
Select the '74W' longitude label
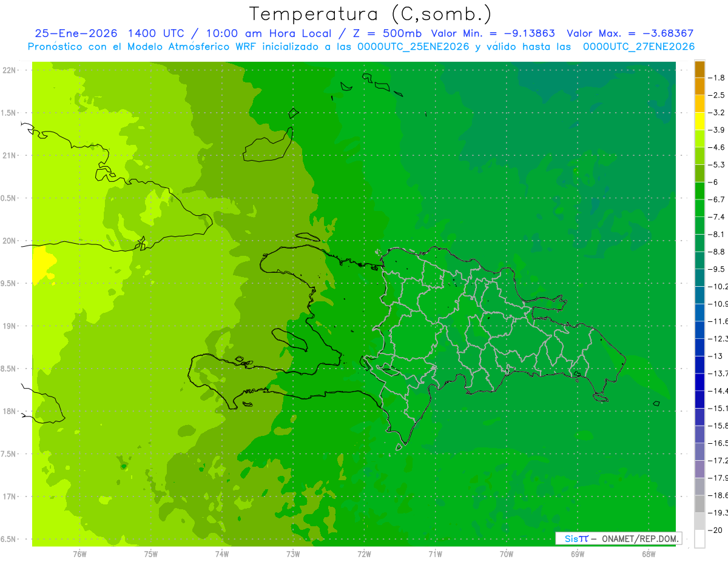pos(222,554)
